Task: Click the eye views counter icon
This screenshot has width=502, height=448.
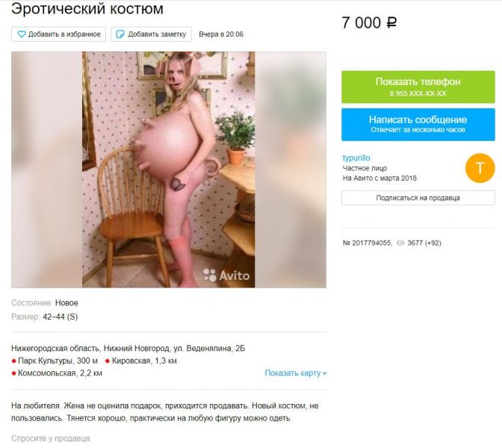Action: tap(400, 243)
